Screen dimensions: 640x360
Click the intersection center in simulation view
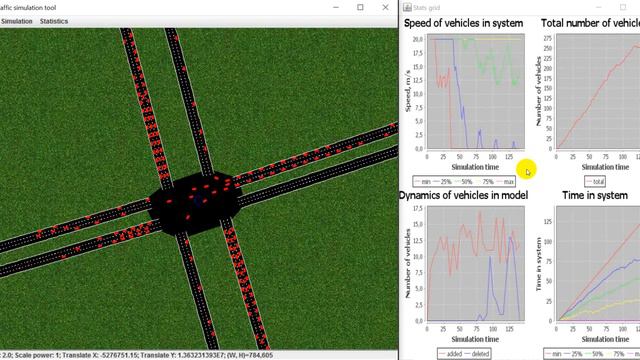coord(196,203)
